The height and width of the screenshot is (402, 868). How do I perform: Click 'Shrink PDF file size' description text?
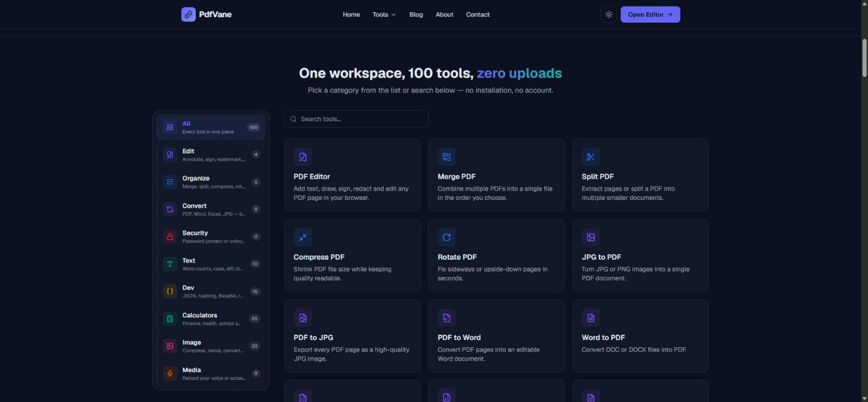click(343, 274)
